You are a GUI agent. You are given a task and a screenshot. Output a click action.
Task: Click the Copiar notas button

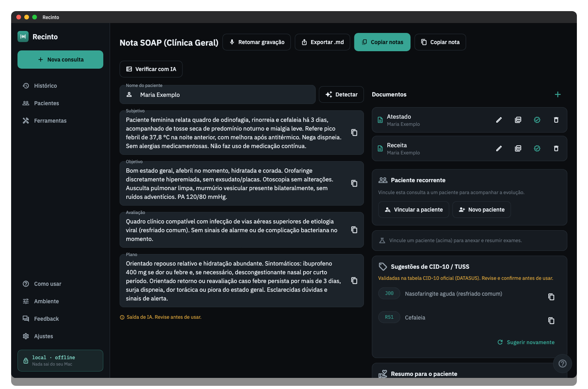[x=382, y=42]
